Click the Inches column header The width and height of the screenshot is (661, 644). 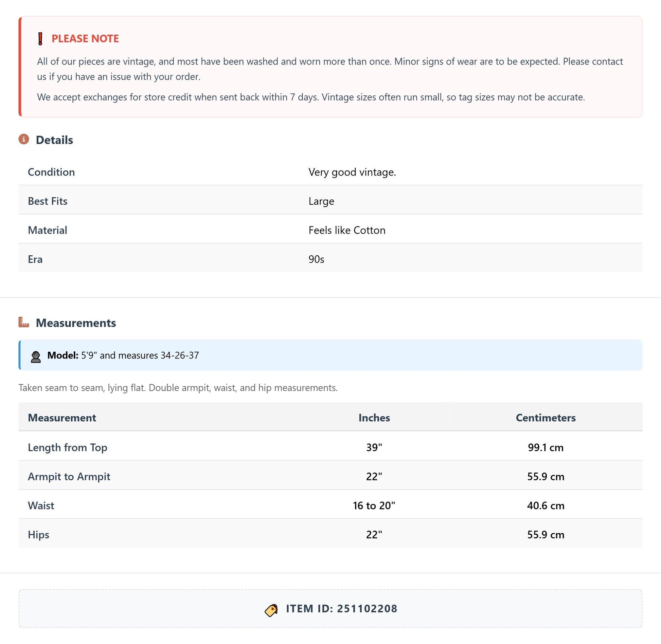coord(374,418)
